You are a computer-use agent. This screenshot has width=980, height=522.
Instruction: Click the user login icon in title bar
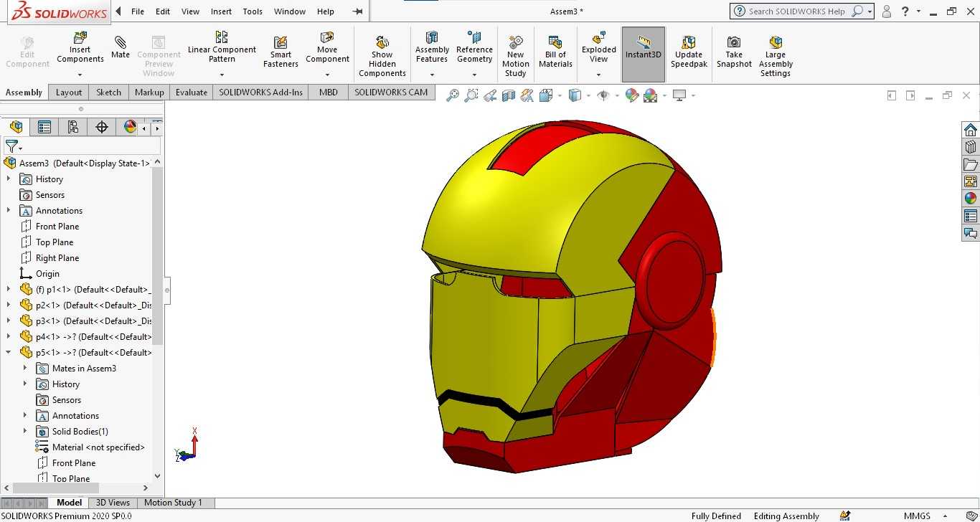887,11
